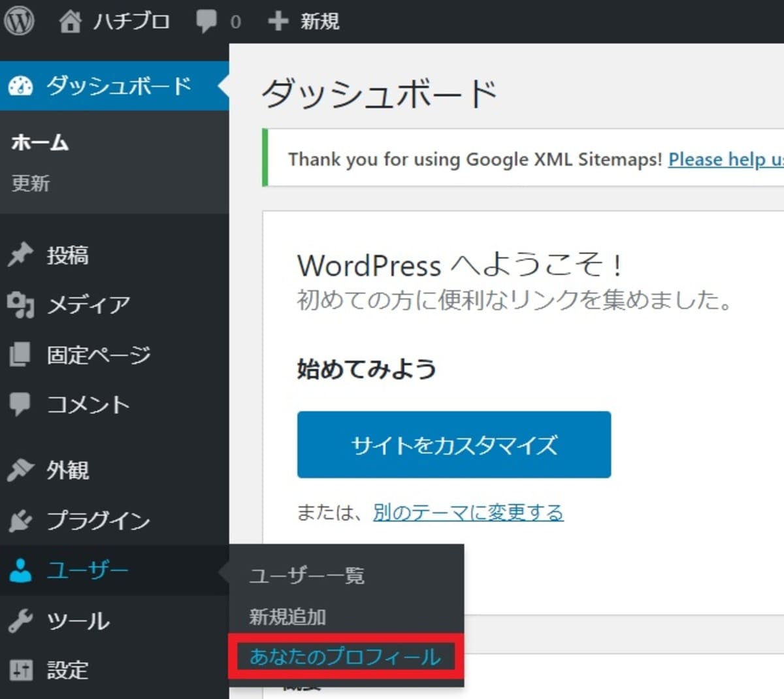Click the WordPress logo icon

click(20, 21)
